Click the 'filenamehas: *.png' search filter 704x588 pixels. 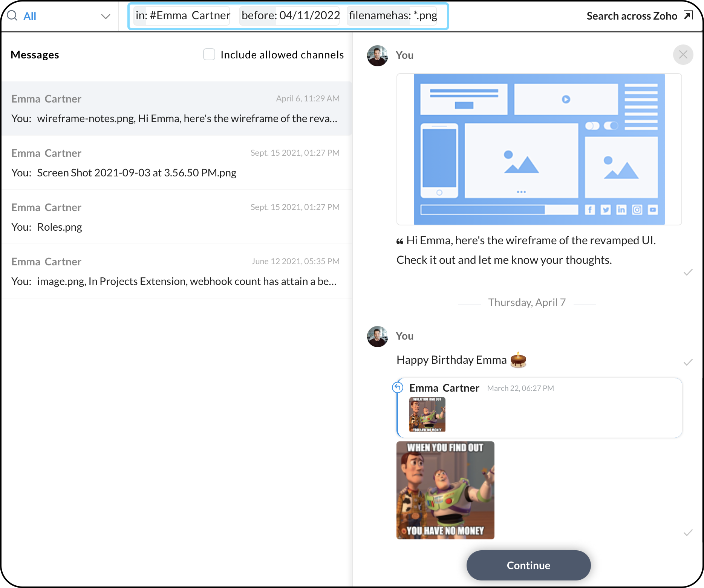pos(393,15)
